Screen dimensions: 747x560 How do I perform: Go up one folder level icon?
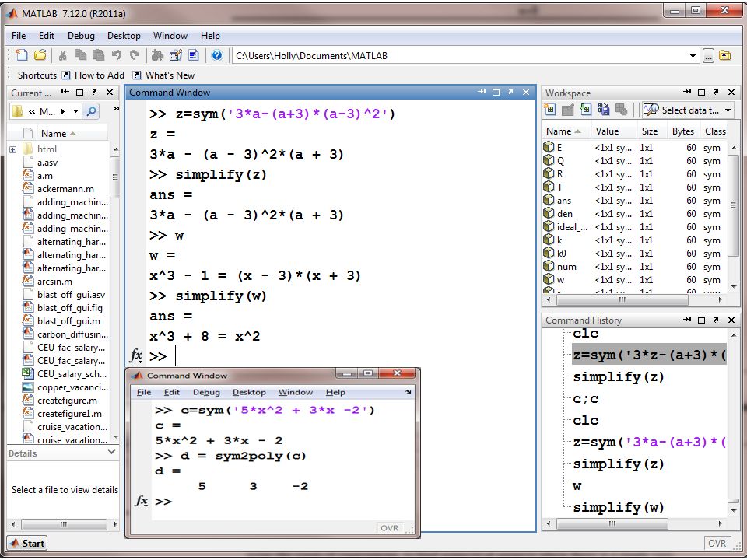(x=724, y=56)
